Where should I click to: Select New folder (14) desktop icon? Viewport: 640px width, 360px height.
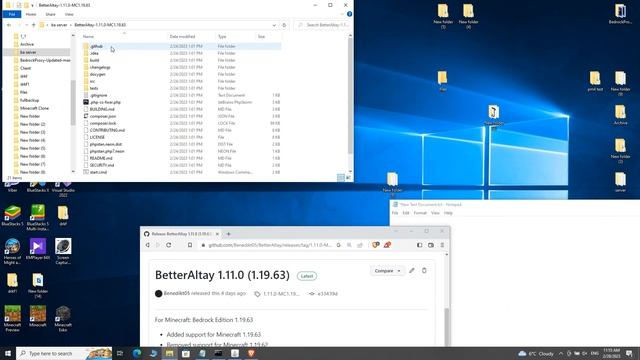point(38,285)
